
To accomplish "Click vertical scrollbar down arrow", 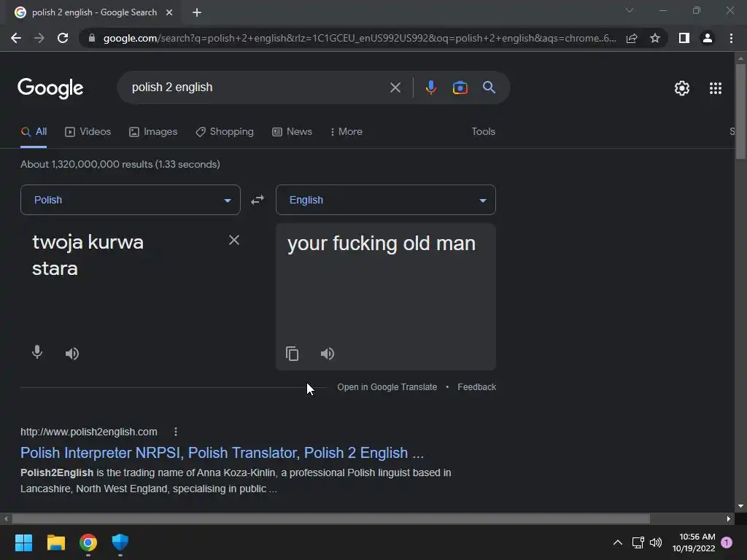I will 740,507.
